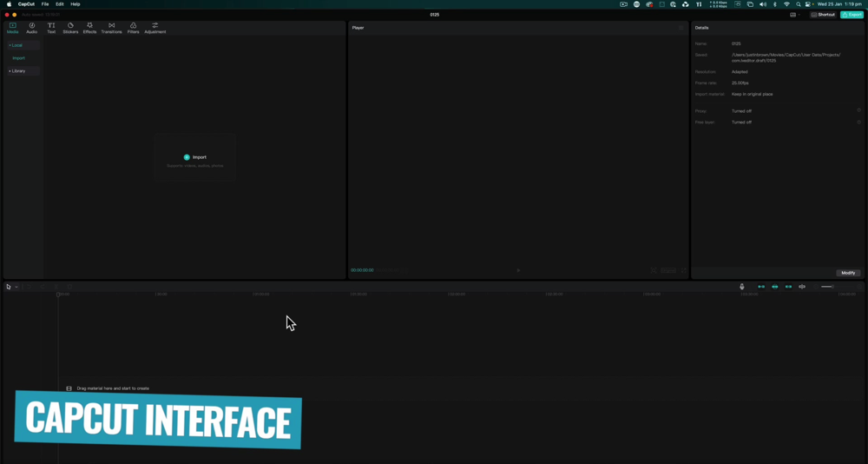The width and height of the screenshot is (868, 464).
Task: Click the saved path text in Details
Action: tap(786, 57)
